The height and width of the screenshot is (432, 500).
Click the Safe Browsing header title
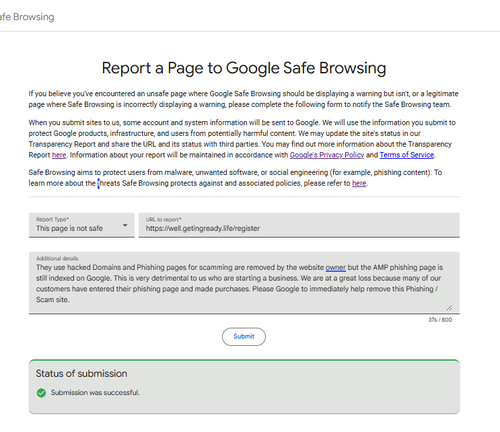[x=27, y=17]
